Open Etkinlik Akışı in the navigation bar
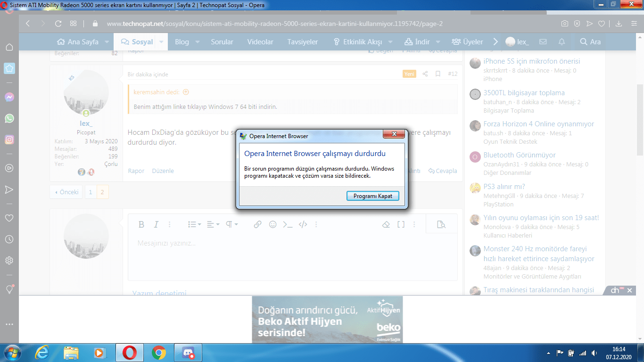This screenshot has height=362, width=644. point(357,42)
